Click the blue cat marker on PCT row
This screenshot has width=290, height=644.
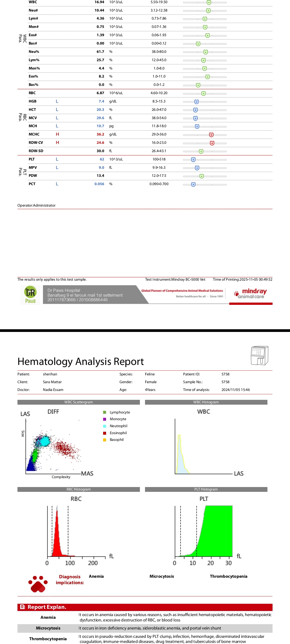click(x=193, y=184)
